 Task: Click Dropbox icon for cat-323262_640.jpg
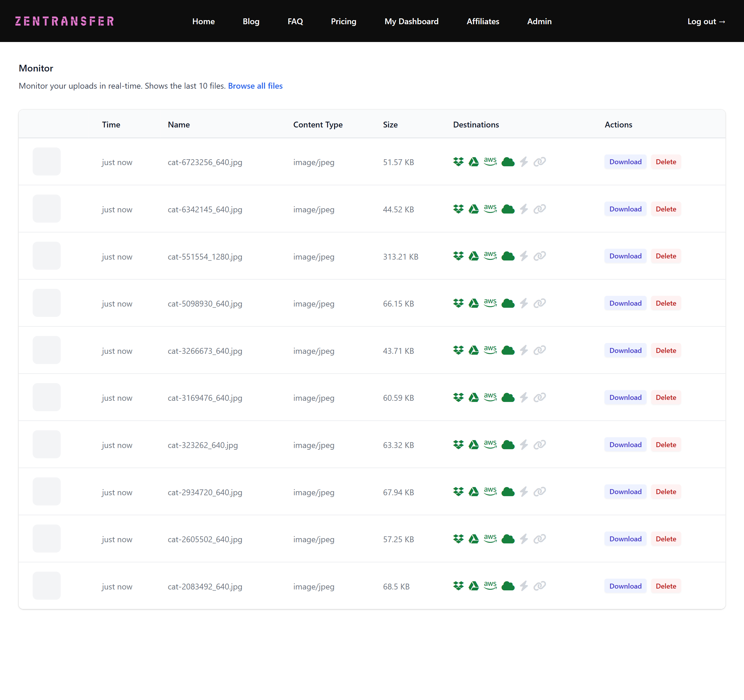coord(458,444)
